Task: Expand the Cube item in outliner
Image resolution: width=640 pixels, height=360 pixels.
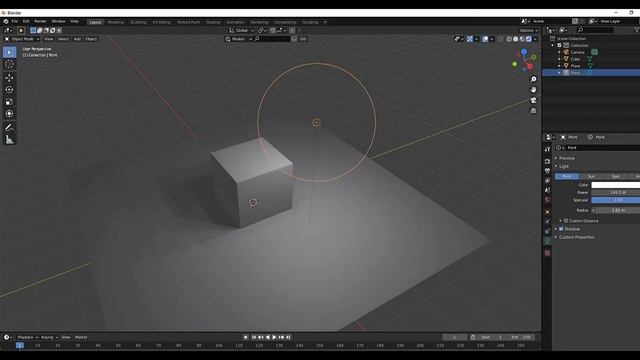Action: (x=560, y=59)
